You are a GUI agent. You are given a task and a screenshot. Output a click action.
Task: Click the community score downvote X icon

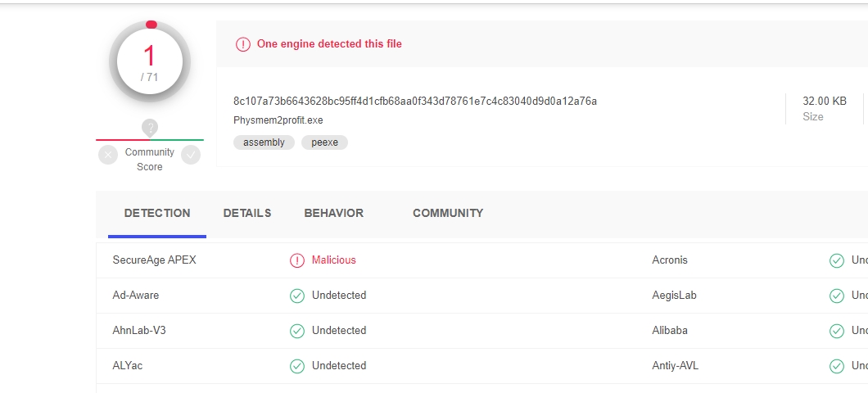click(x=108, y=155)
